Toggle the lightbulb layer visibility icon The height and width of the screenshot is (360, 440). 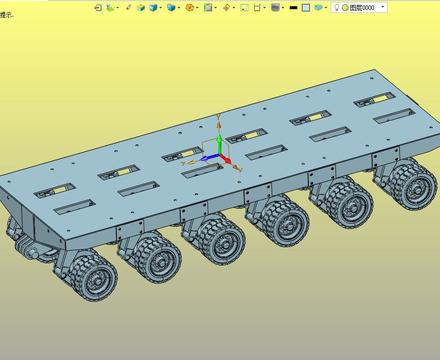[x=337, y=7]
